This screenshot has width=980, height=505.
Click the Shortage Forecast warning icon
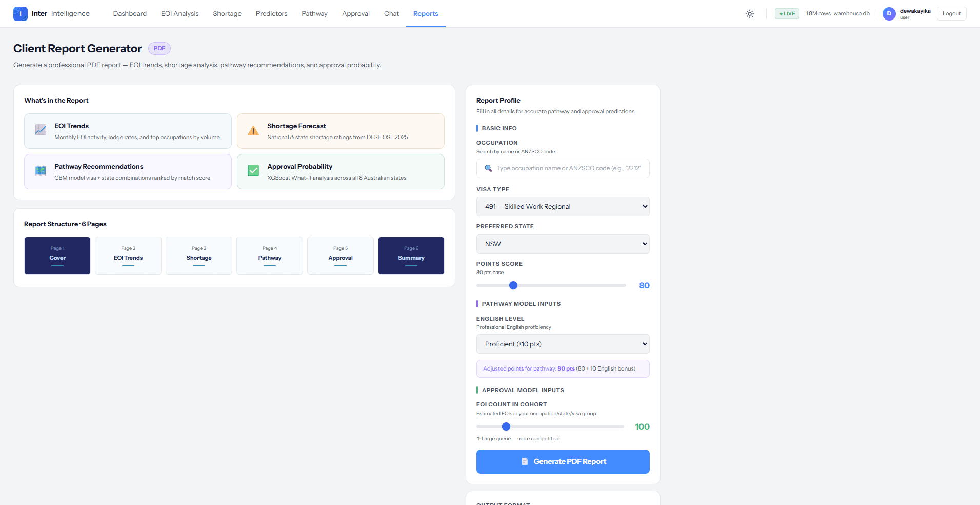pos(253,130)
